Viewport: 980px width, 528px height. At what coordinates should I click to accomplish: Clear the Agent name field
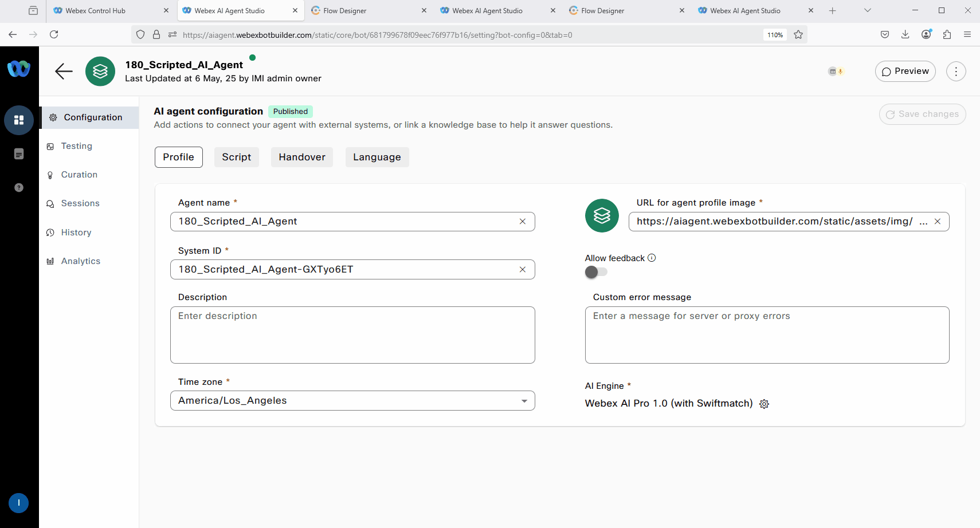(x=523, y=222)
